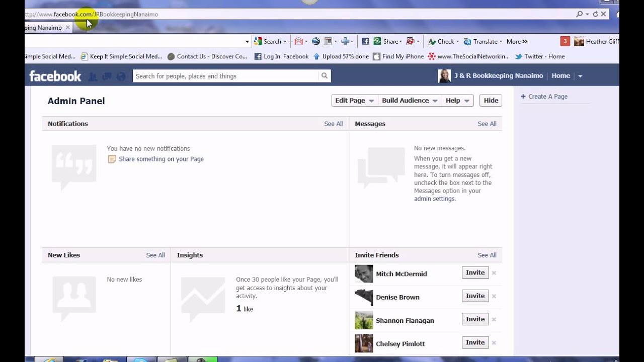Go to Facebook Home
Screen dimensions: 644x362
tap(560, 76)
